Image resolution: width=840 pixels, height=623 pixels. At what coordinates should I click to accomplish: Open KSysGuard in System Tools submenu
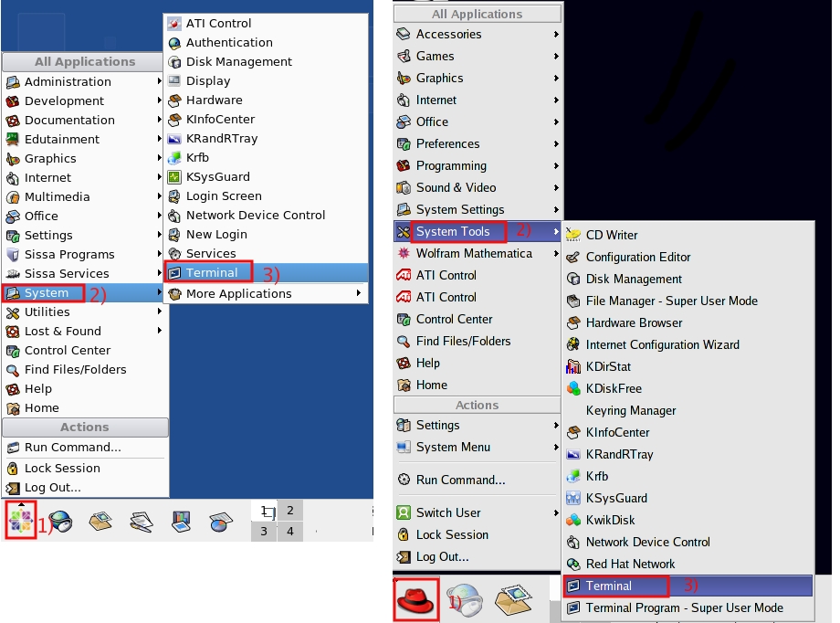click(688, 498)
